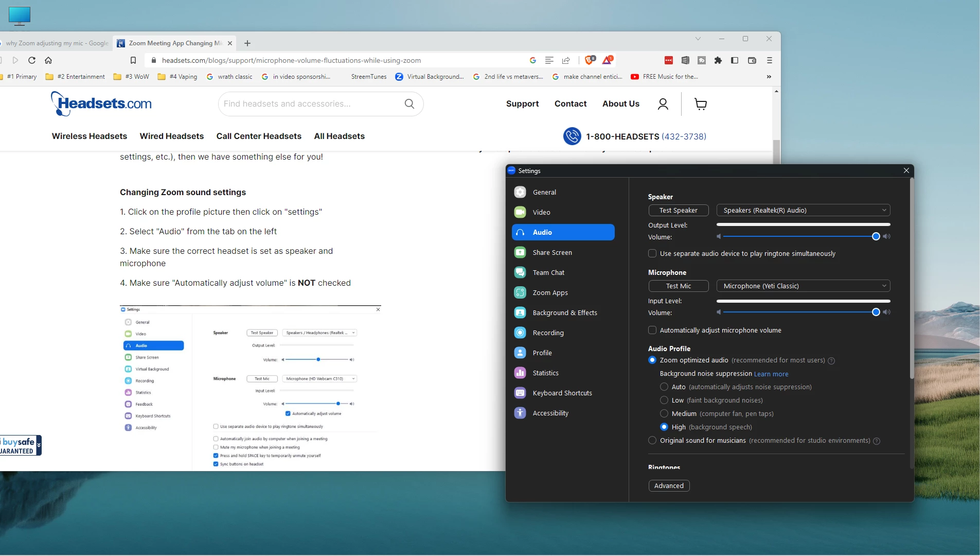Reload the browser page
Viewport: 980px width, 556px height.
32,60
